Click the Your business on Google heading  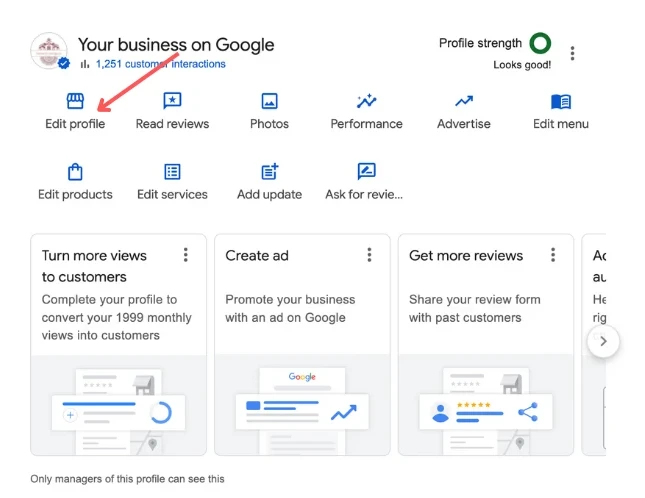coord(176,45)
